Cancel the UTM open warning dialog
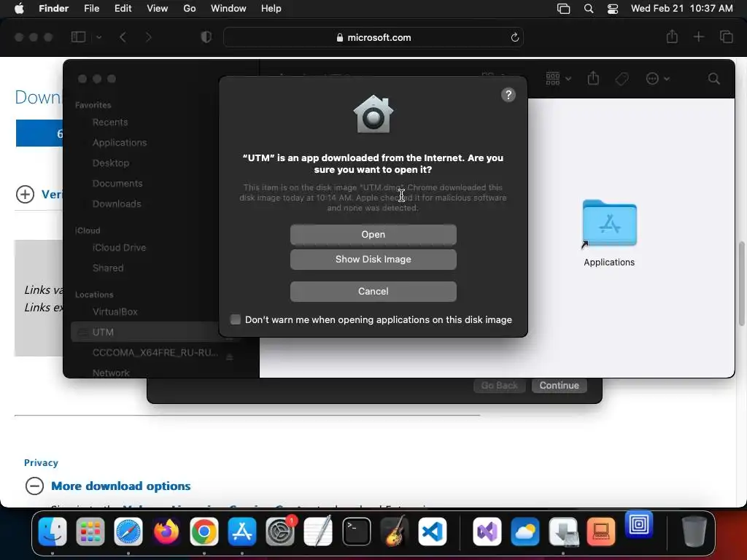 pyautogui.click(x=373, y=292)
